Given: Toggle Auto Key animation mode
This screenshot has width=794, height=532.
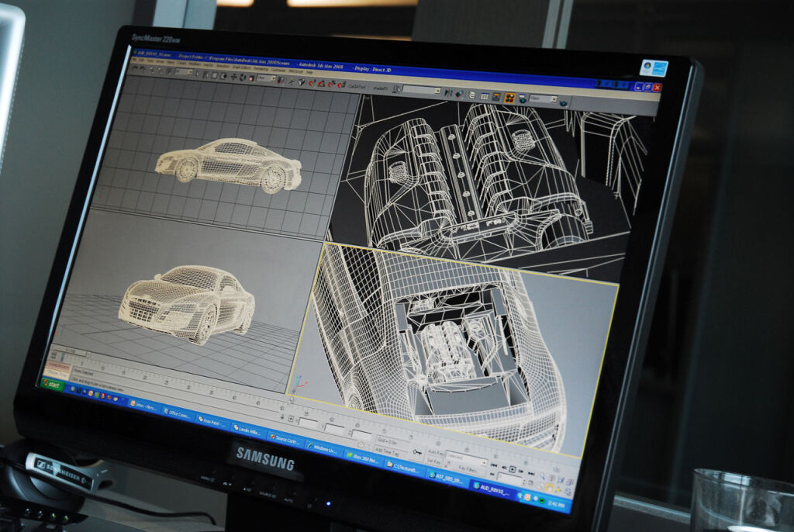Looking at the screenshot, I should [x=436, y=453].
